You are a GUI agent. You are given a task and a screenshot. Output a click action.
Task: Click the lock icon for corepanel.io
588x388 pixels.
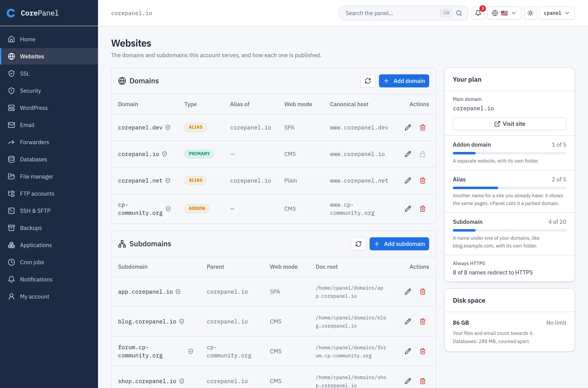tap(422, 154)
